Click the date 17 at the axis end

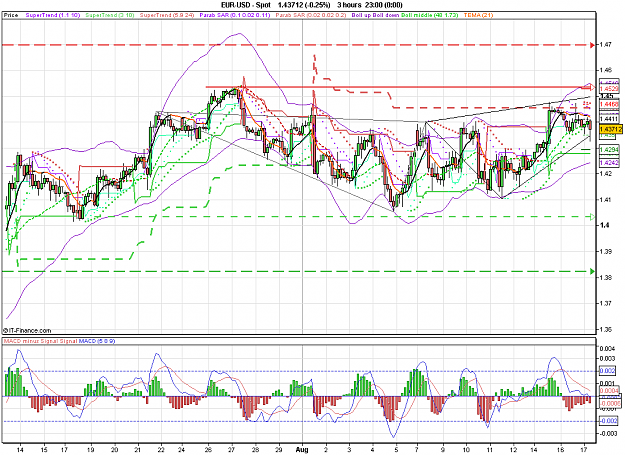point(584,450)
